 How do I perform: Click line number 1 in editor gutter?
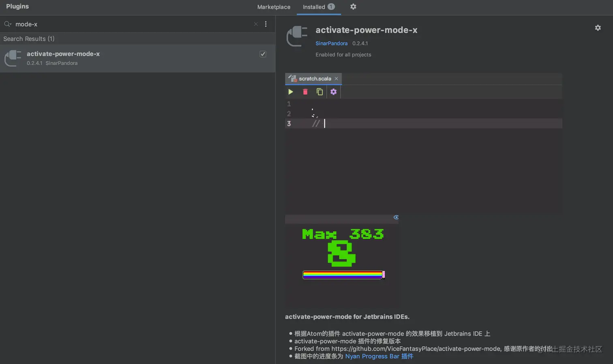[289, 104]
